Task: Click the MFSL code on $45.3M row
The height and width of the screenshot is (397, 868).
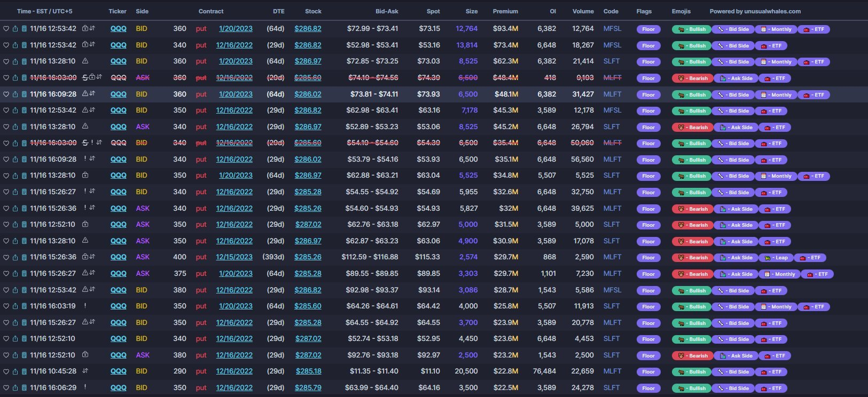Action: 612,110
